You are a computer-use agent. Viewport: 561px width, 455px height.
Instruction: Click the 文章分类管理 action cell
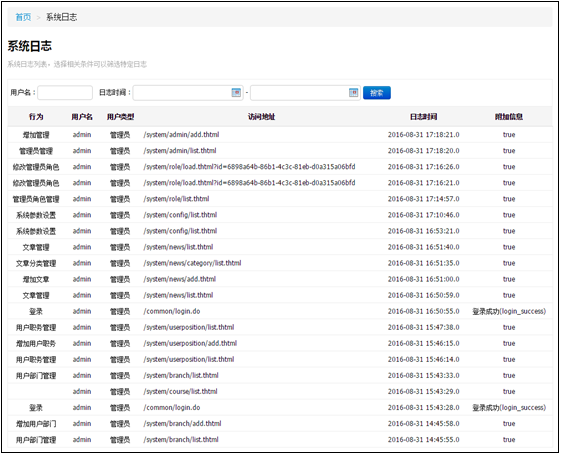click(36, 263)
